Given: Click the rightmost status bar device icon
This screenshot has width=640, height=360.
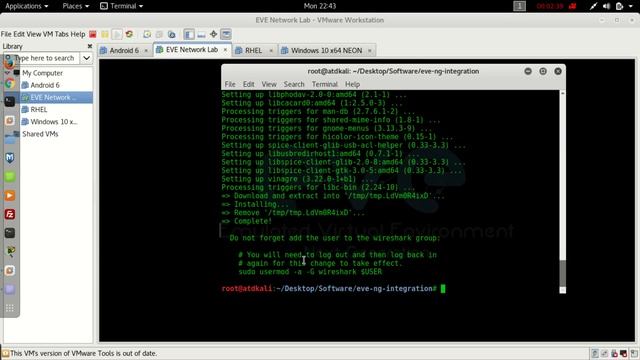Looking at the screenshot, I should pos(634,353).
